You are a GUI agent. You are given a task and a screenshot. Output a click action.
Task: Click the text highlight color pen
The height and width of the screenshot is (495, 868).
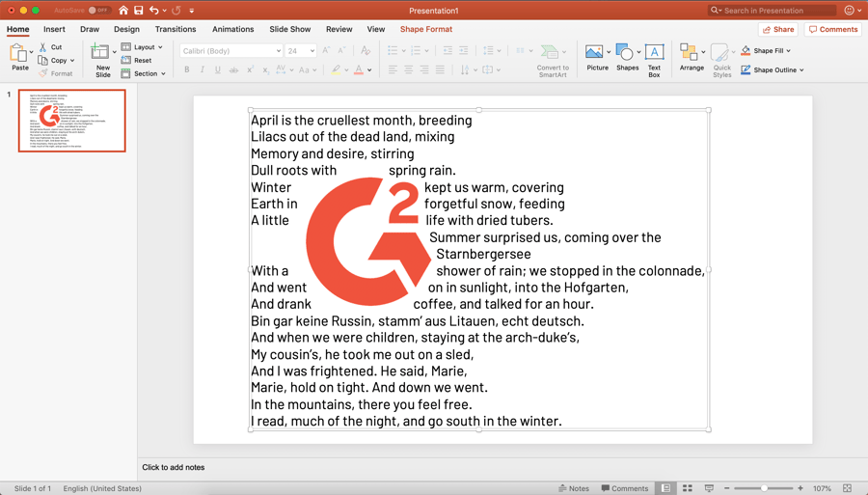336,69
